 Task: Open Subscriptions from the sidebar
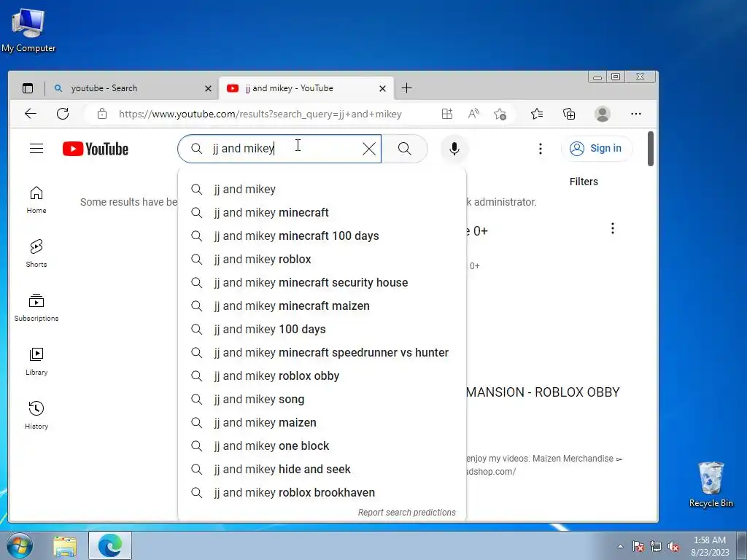tap(36, 308)
